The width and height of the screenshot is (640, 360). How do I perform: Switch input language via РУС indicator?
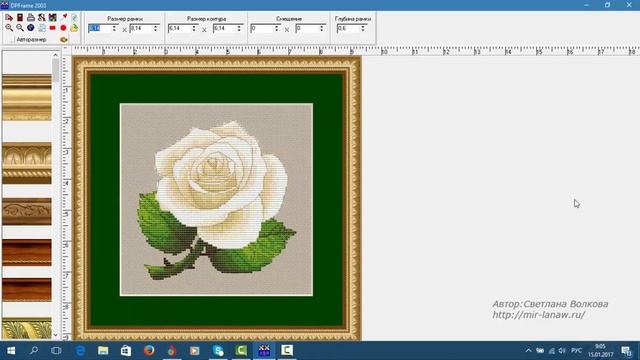[x=576, y=351]
